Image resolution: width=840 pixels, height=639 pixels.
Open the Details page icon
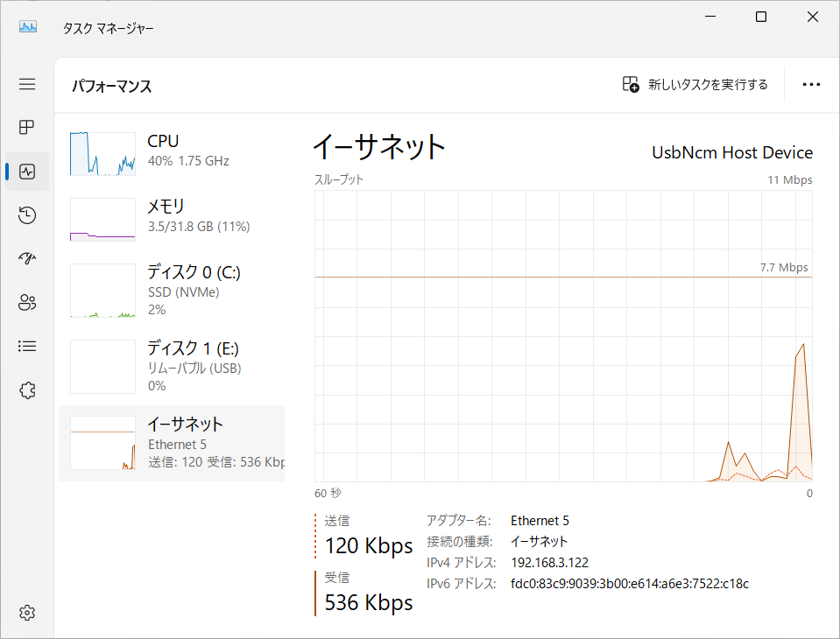point(27,347)
